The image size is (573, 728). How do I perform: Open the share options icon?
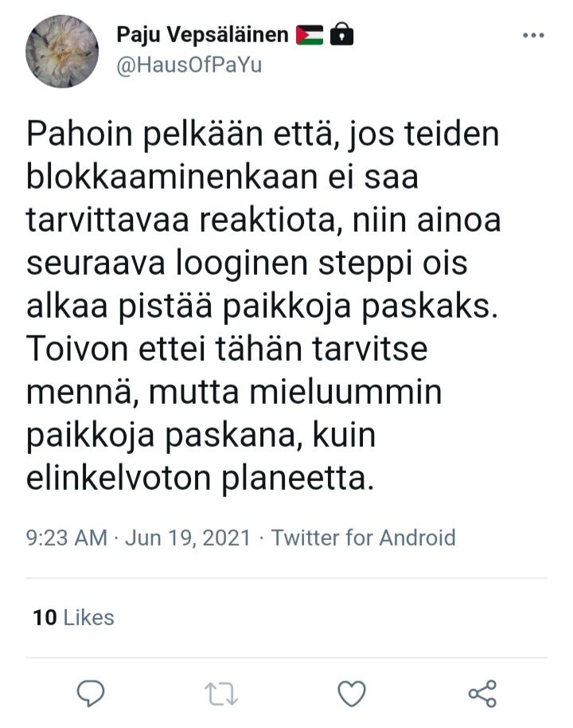pos(482,693)
